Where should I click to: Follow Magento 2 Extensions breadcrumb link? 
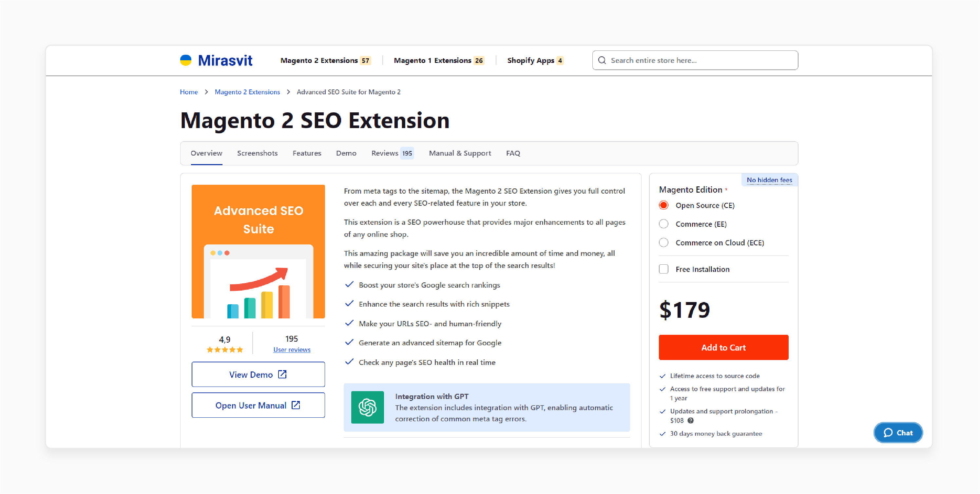247,92
